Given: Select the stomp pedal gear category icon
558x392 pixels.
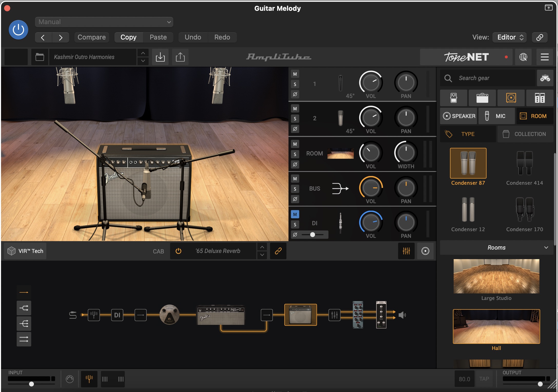Looking at the screenshot, I should (x=453, y=98).
